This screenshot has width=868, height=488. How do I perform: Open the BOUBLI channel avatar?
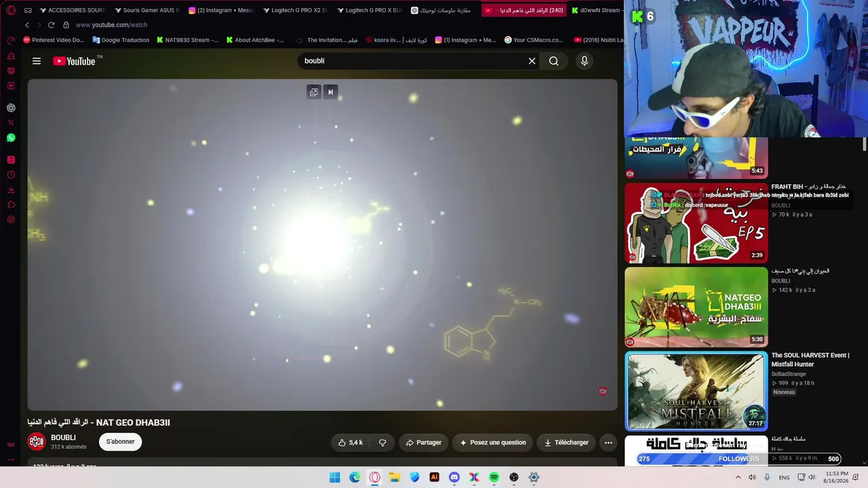point(37,442)
